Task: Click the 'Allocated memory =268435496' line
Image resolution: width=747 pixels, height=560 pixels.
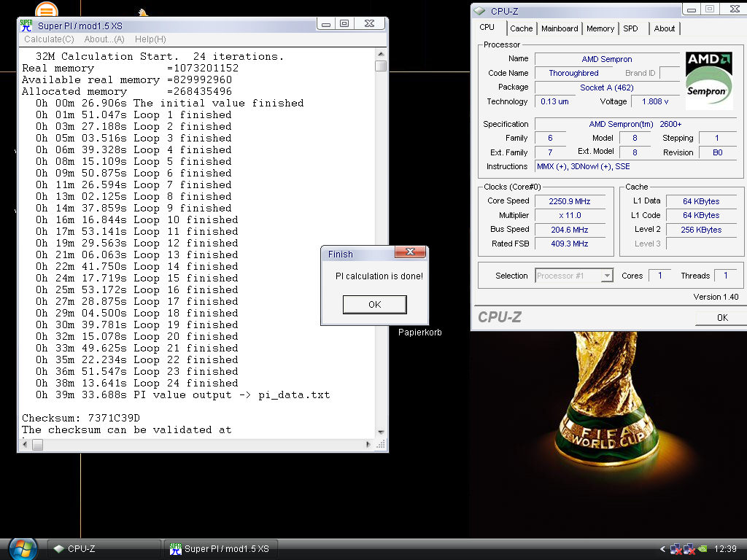Action: click(x=127, y=91)
